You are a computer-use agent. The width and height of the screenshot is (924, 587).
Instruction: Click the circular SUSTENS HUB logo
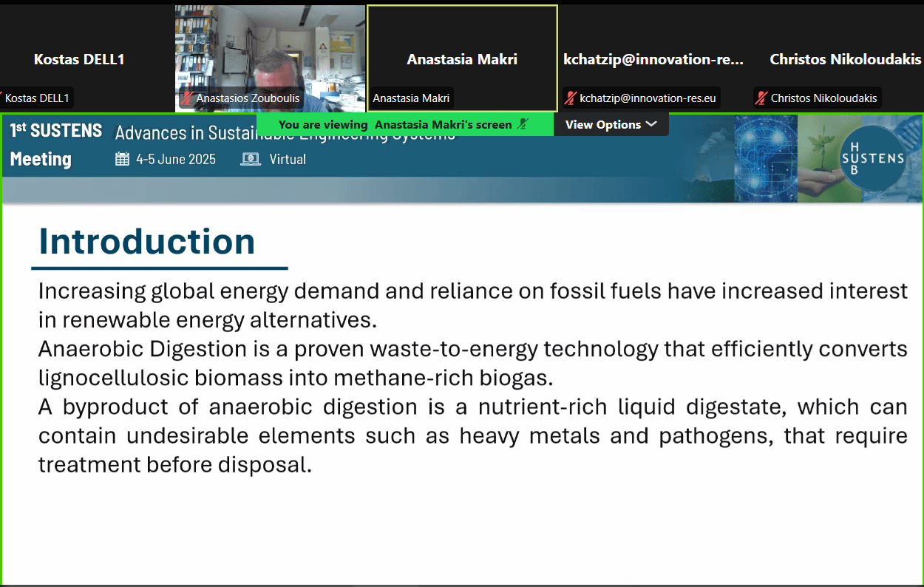pyautogui.click(x=873, y=157)
